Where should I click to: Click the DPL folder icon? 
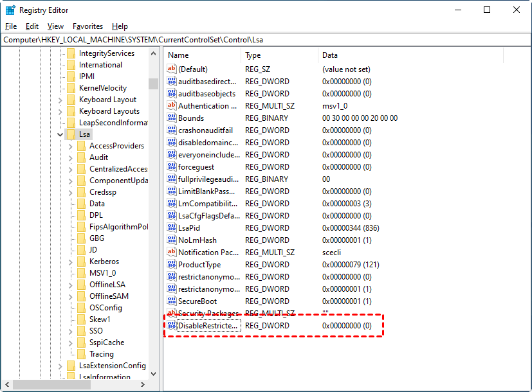click(82, 215)
